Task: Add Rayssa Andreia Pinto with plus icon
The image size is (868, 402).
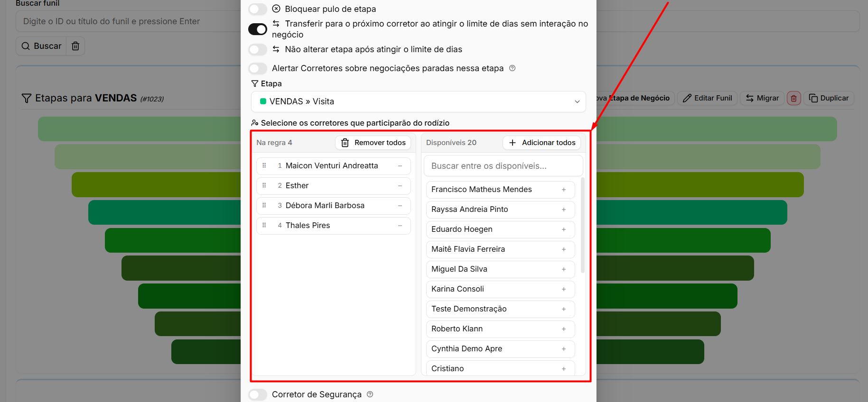Action: (564, 210)
